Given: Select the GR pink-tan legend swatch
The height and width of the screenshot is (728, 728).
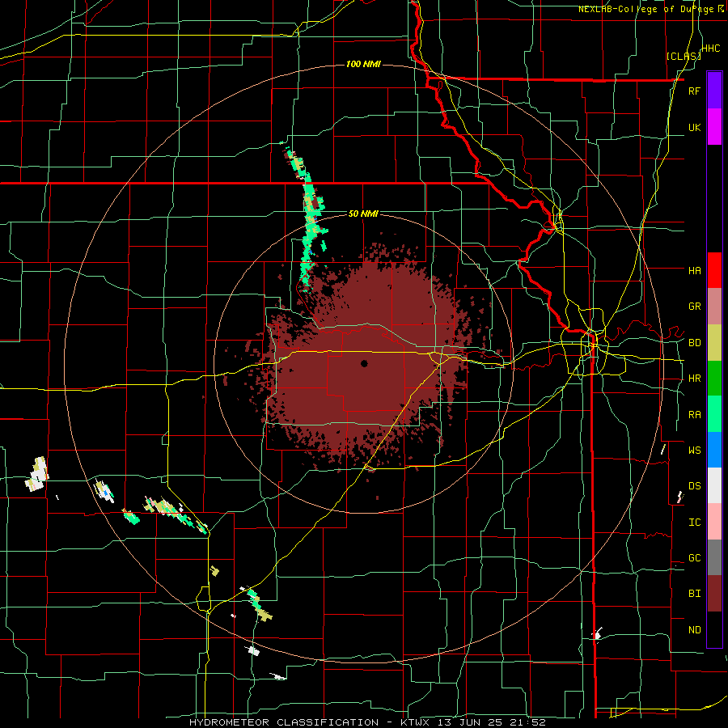Looking at the screenshot, I should (x=714, y=306).
